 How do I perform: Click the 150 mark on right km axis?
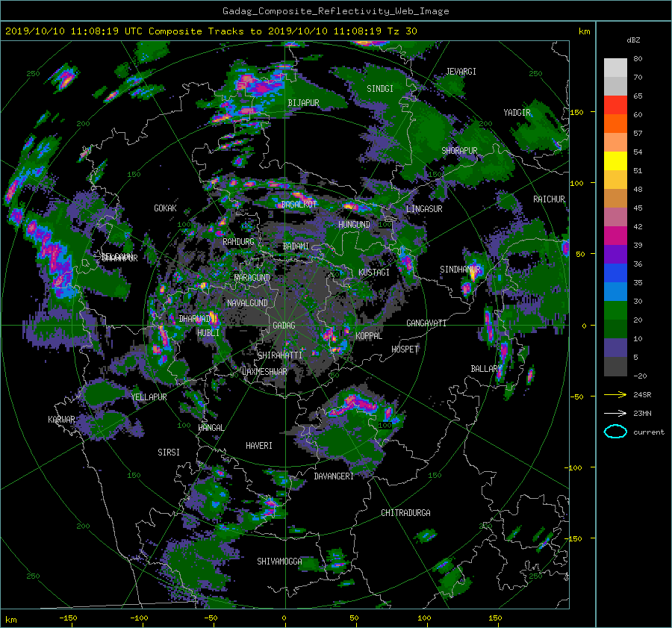[x=577, y=112]
